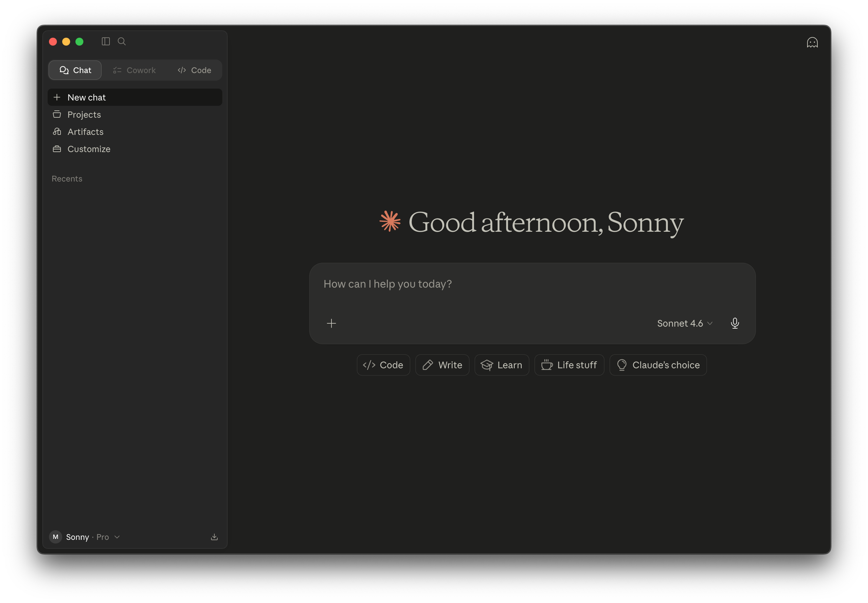Minimize the window with the yellow button
The width and height of the screenshot is (868, 603).
(x=66, y=42)
